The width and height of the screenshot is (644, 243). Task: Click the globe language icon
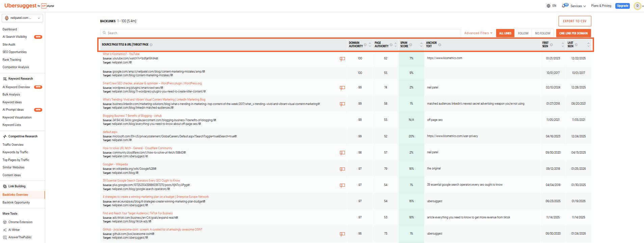(548, 6)
